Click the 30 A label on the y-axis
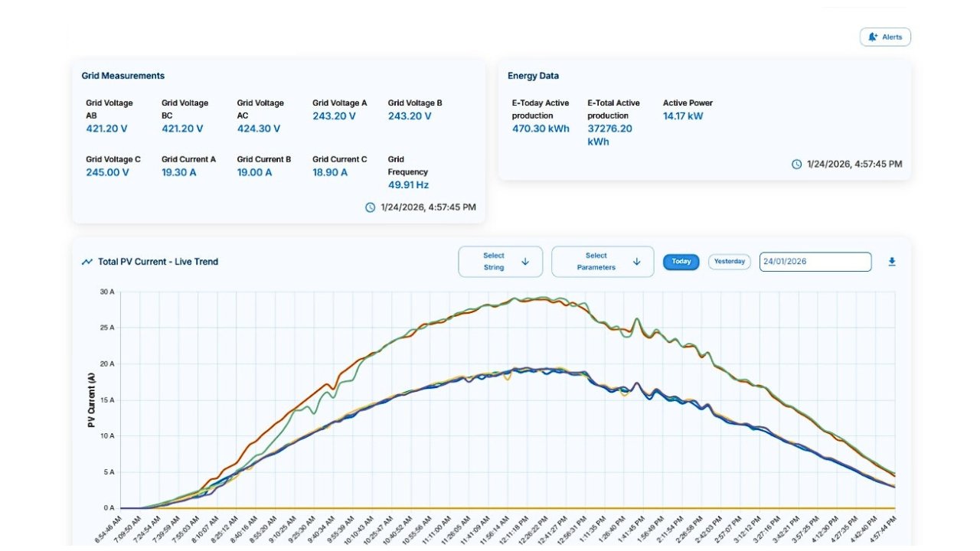This screenshot has height=551, width=980. pos(106,292)
